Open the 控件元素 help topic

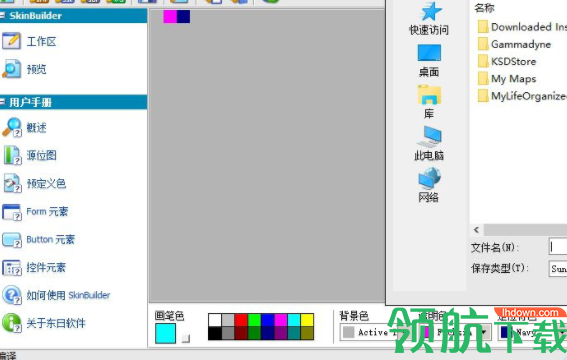pyautogui.click(x=34, y=267)
